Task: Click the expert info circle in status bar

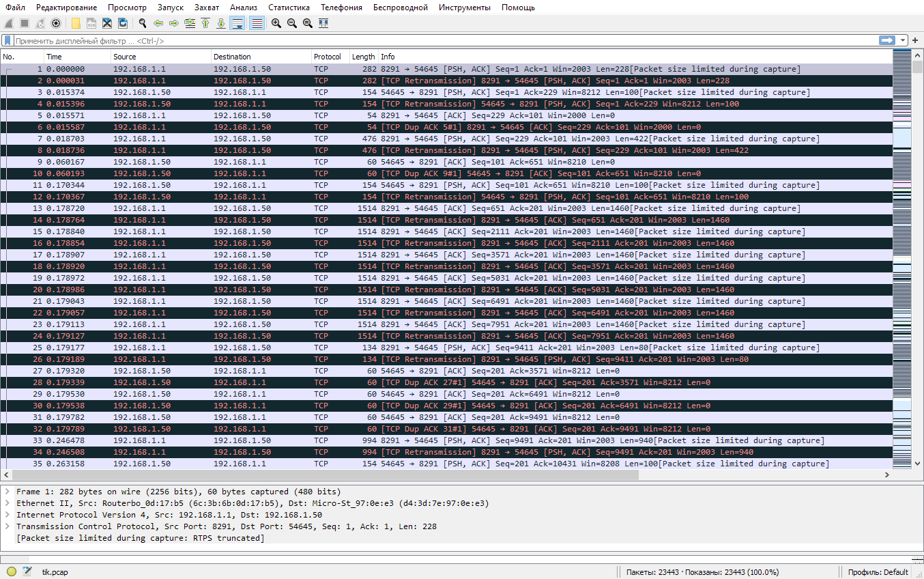Action: point(12,571)
